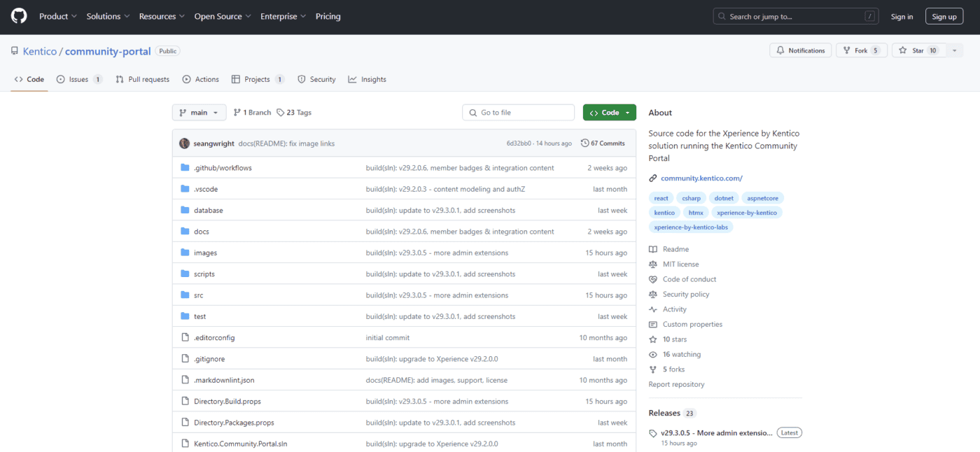The width and height of the screenshot is (980, 452).
Task: Open the Code of conduct link
Action: (x=682, y=279)
